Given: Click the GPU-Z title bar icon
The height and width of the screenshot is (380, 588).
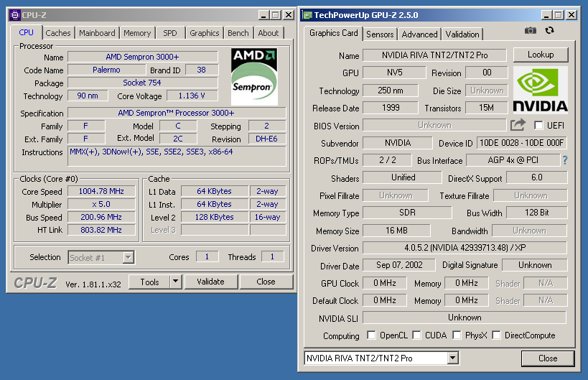Looking at the screenshot, I should 307,15.
